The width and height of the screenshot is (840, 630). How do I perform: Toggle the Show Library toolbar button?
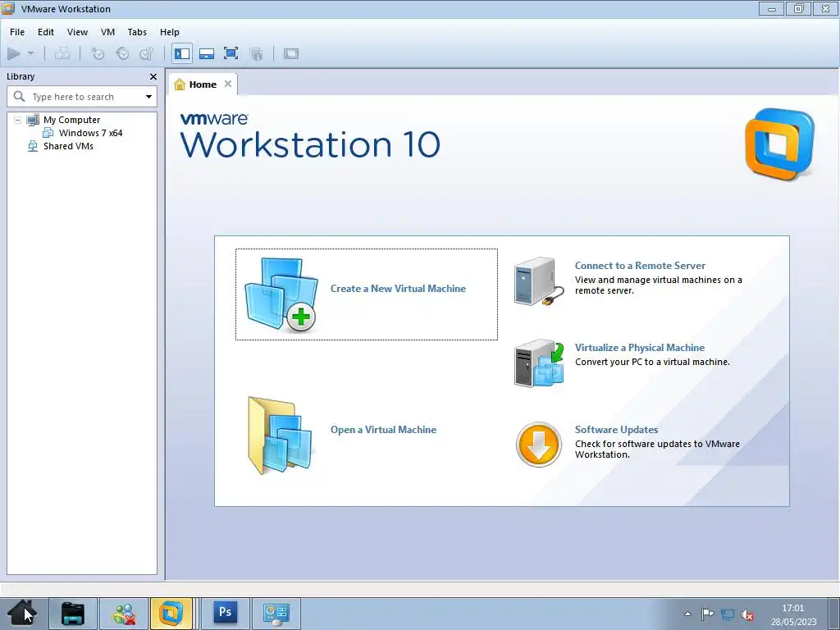[x=182, y=53]
